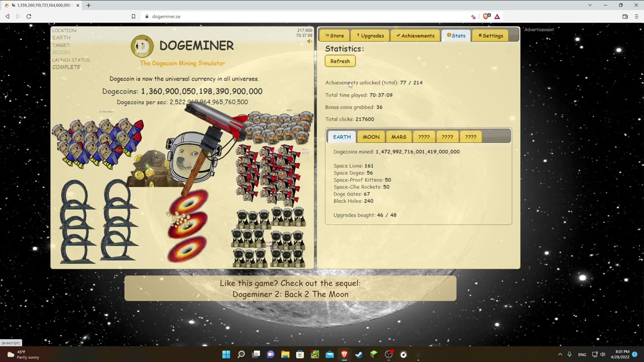Click the Dogecoin logo icon
The width and height of the screenshot is (644, 362).
(x=142, y=46)
